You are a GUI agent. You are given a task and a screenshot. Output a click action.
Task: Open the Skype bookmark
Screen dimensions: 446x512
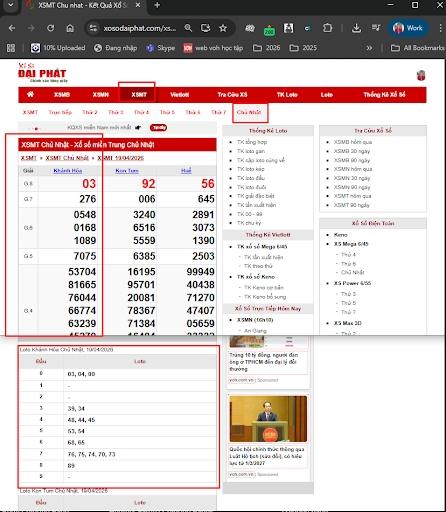161,48
